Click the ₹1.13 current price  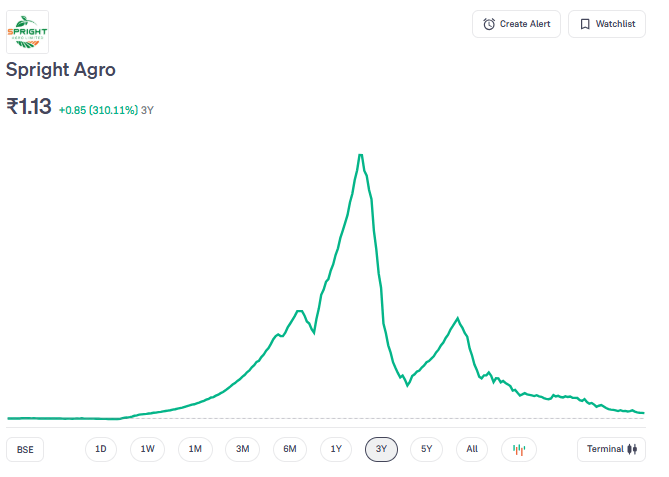click(x=29, y=107)
